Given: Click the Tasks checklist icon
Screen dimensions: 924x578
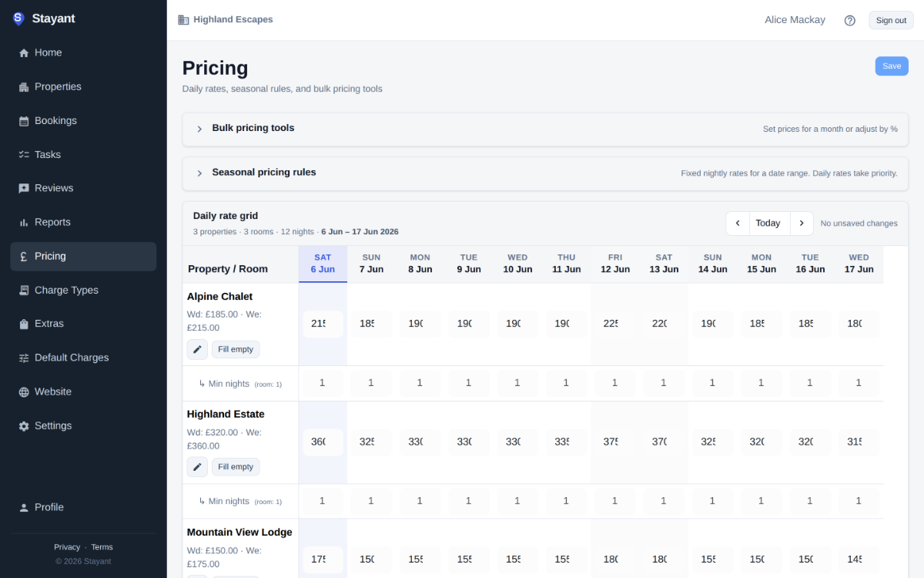Looking at the screenshot, I should [24, 155].
